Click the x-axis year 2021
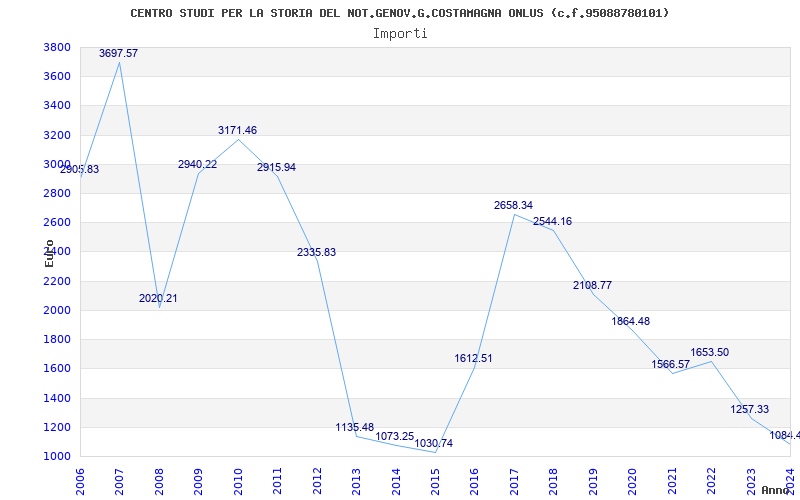This screenshot has height=500, width=800. tap(672, 481)
